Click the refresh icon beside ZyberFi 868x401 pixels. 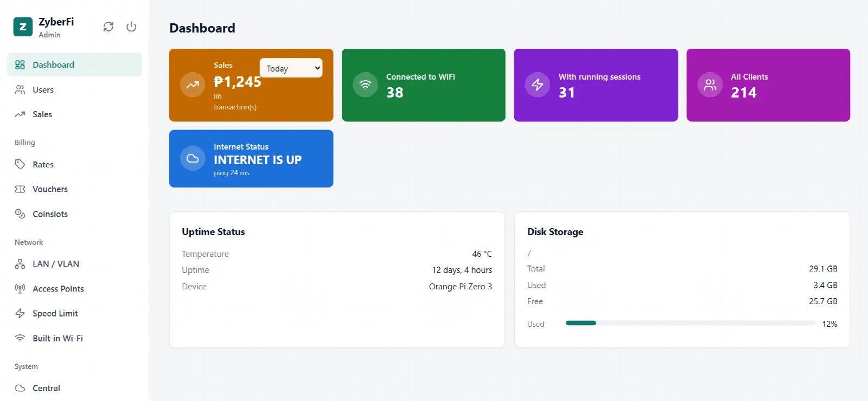[x=108, y=27]
